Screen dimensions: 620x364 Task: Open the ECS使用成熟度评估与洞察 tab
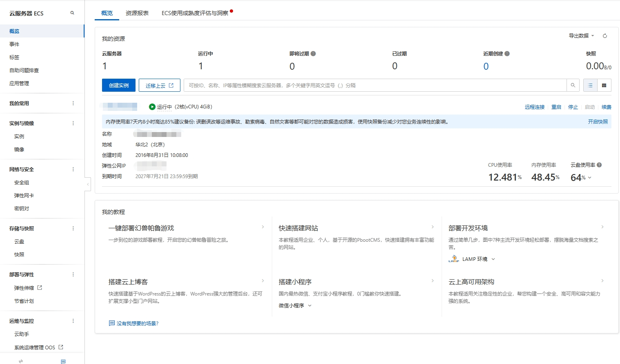click(195, 13)
